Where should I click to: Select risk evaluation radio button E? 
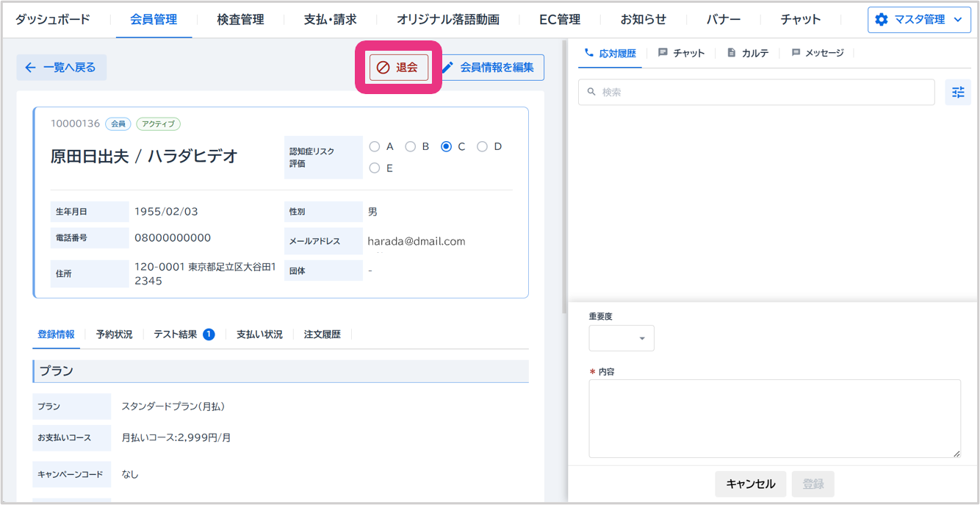375,168
